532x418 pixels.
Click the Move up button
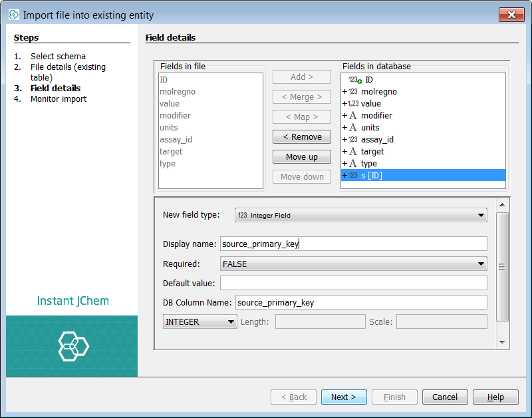click(301, 157)
